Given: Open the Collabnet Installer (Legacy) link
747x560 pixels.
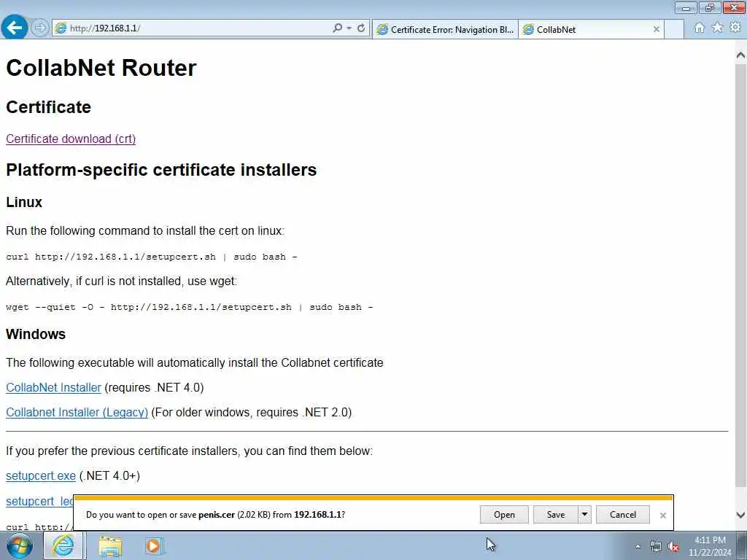Looking at the screenshot, I should [x=77, y=413].
